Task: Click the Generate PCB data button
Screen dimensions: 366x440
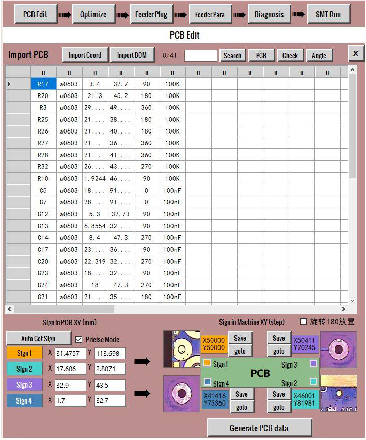Action: [x=260, y=428]
